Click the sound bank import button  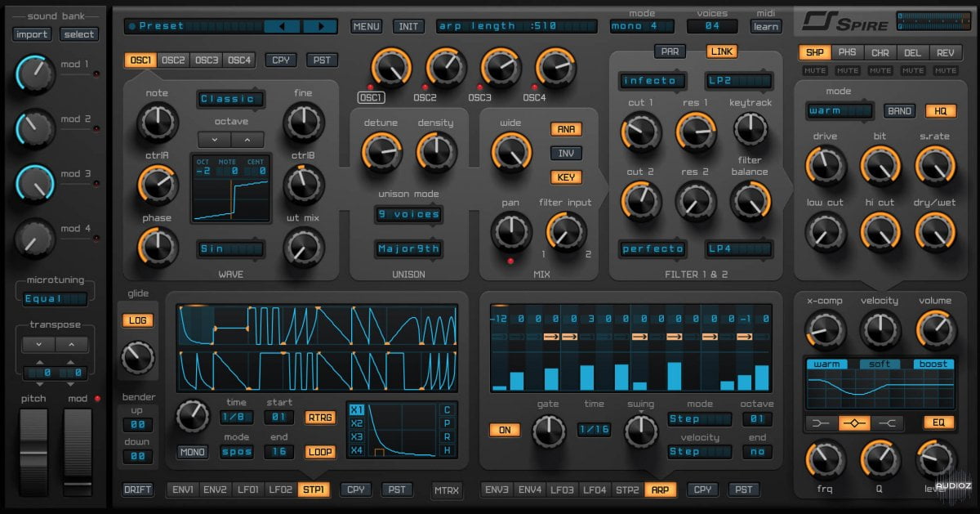click(32, 34)
